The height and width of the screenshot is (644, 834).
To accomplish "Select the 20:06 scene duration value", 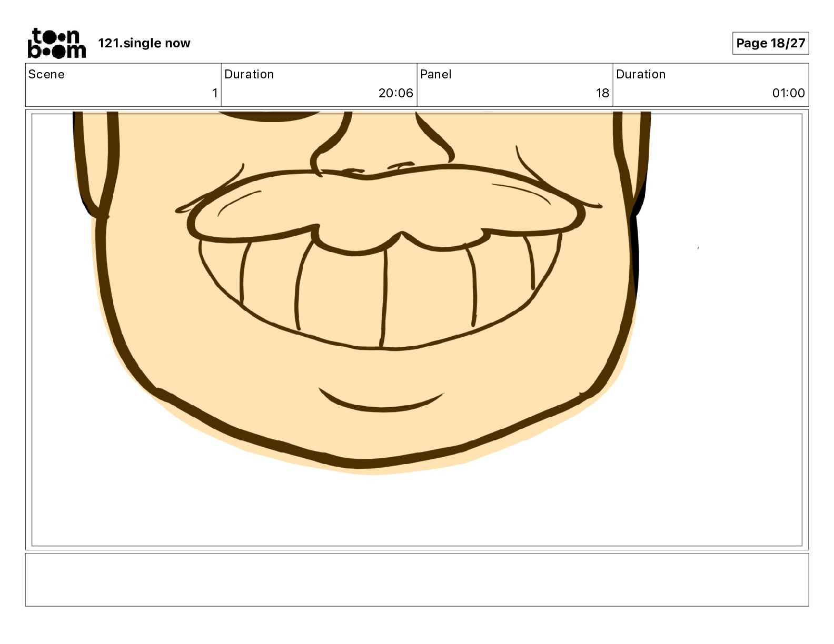I will pyautogui.click(x=395, y=93).
